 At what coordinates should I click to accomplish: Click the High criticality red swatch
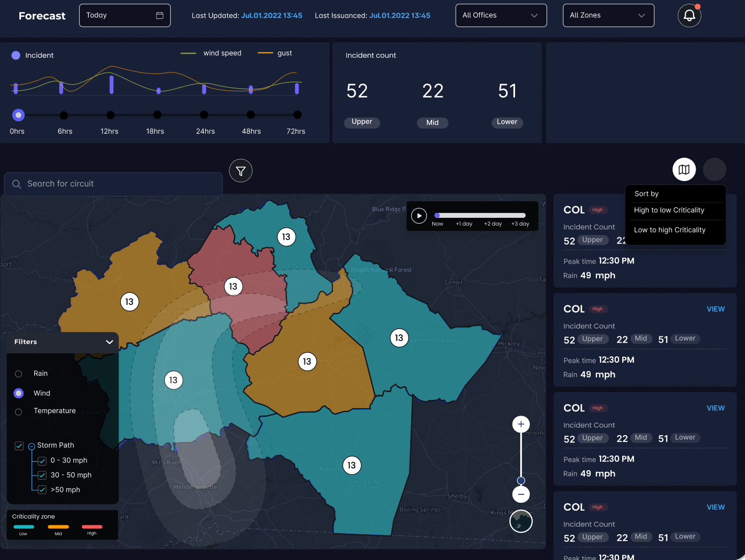pyautogui.click(x=92, y=526)
